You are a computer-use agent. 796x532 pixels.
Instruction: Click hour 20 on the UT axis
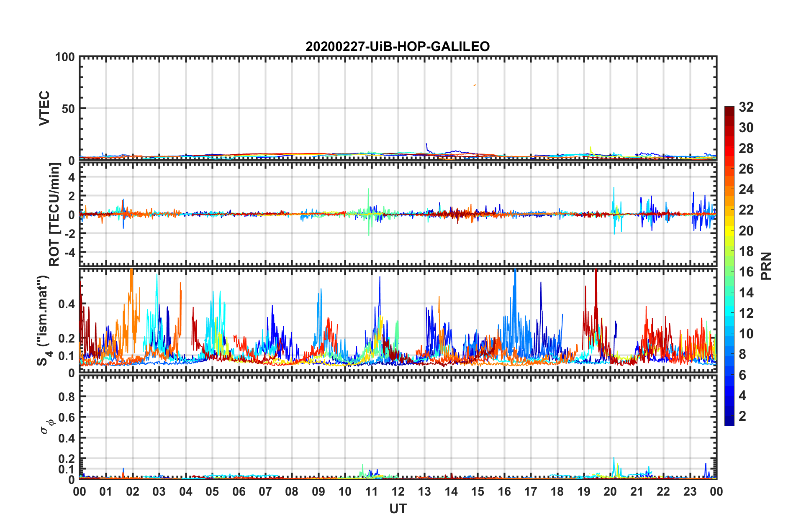tap(610, 491)
